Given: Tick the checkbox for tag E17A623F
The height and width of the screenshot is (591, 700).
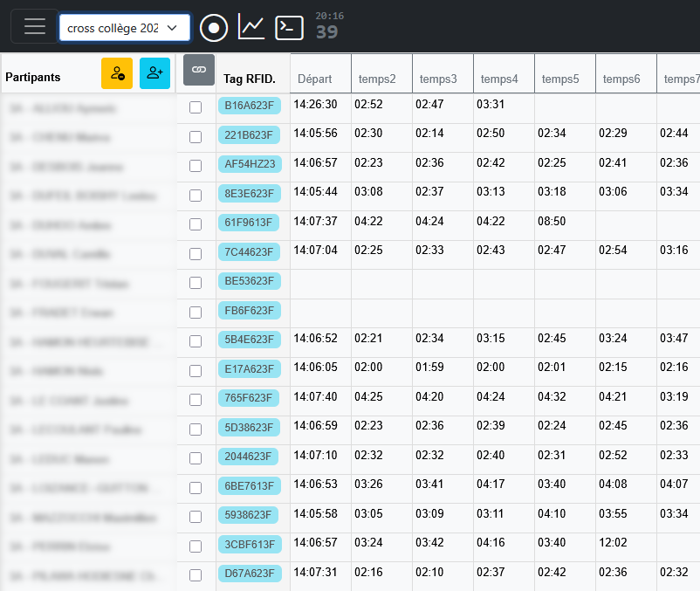Looking at the screenshot, I should [x=196, y=370].
